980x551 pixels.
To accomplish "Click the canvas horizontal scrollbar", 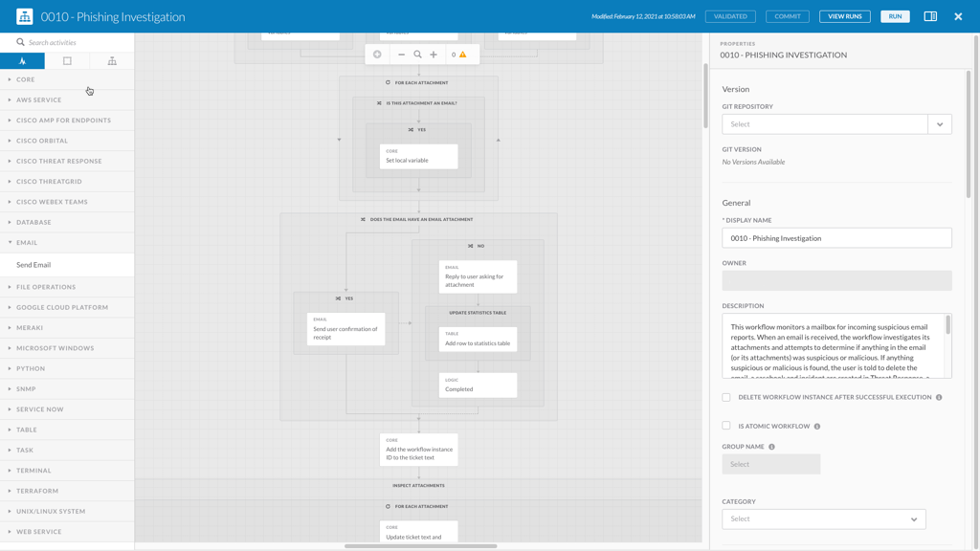I will pos(420,546).
